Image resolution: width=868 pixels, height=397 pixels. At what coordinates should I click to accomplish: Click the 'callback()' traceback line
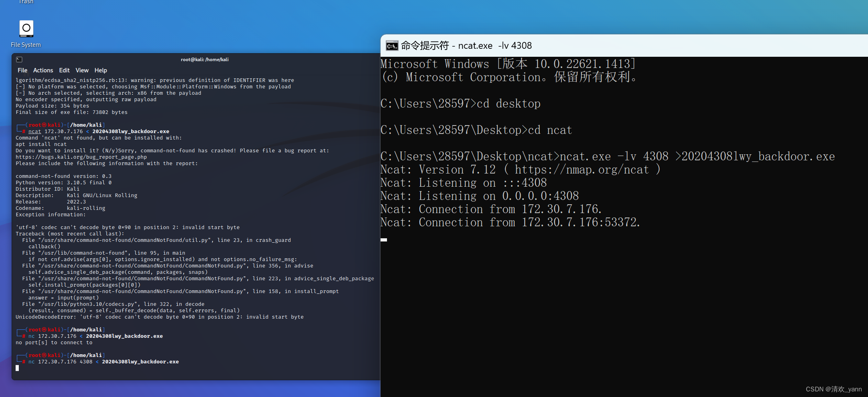(44, 247)
